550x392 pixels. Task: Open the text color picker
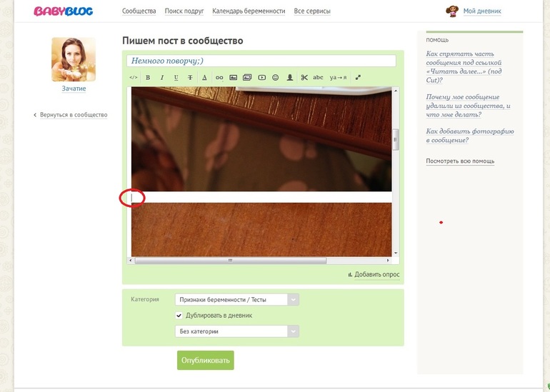(204, 78)
